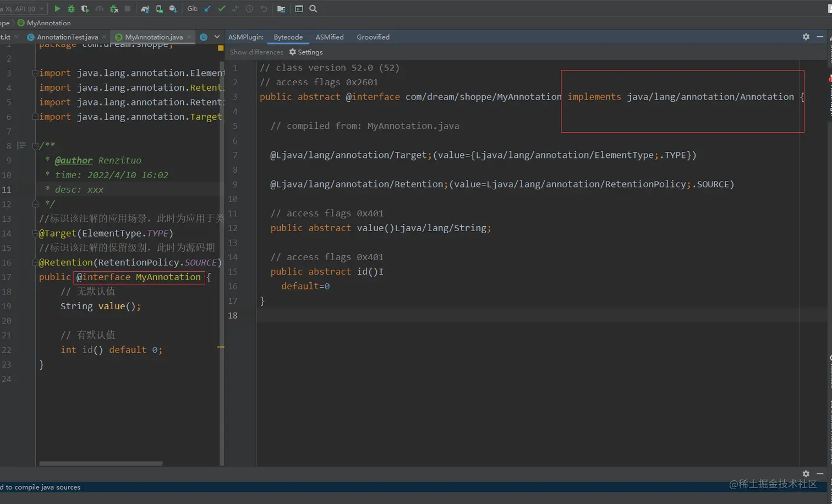Open ASM plugin Settings
Screen dimensions: 832x504
[x=306, y=52]
